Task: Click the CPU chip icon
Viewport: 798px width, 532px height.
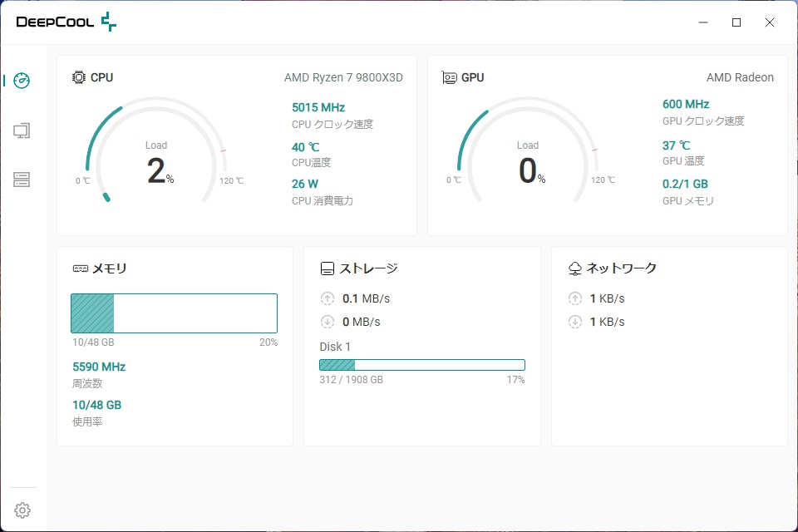Action: point(79,77)
